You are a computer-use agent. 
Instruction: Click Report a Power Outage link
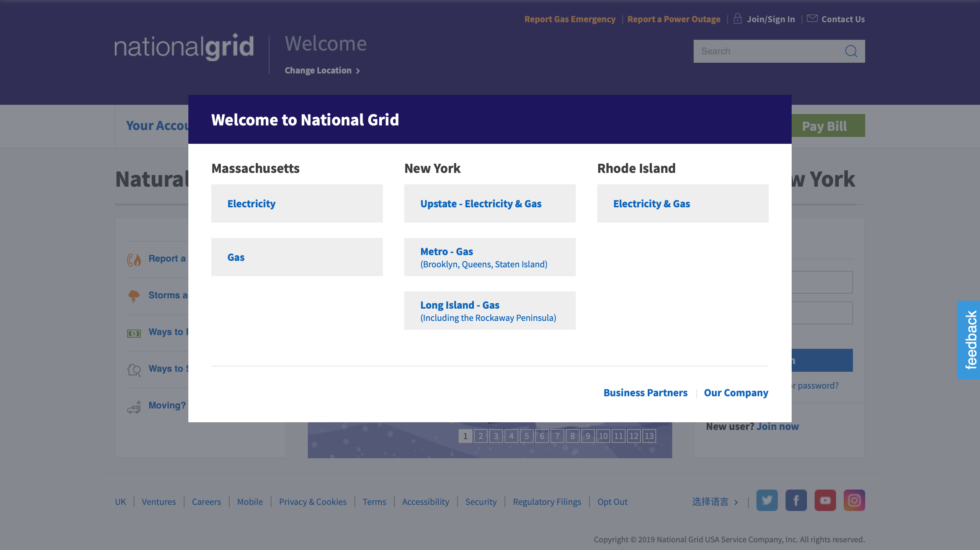tap(674, 19)
